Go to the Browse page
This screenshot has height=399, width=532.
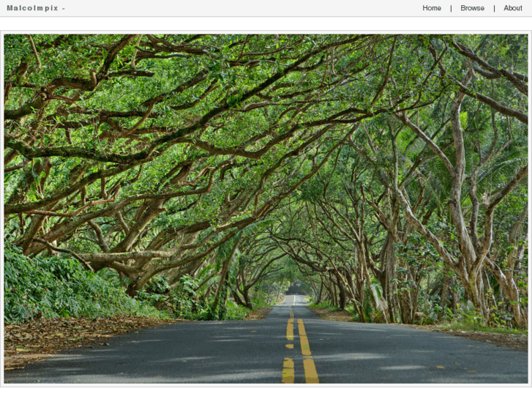472,8
